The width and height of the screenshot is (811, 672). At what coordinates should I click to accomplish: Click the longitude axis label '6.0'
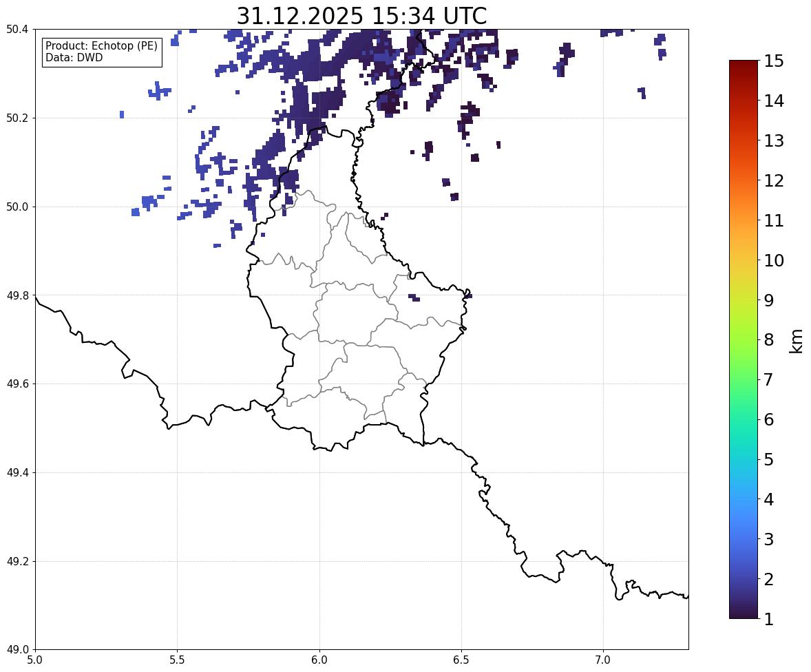point(319,660)
